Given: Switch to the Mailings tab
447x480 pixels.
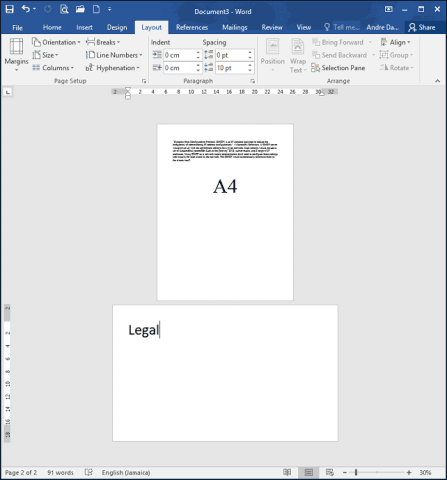Looking at the screenshot, I should tap(235, 28).
